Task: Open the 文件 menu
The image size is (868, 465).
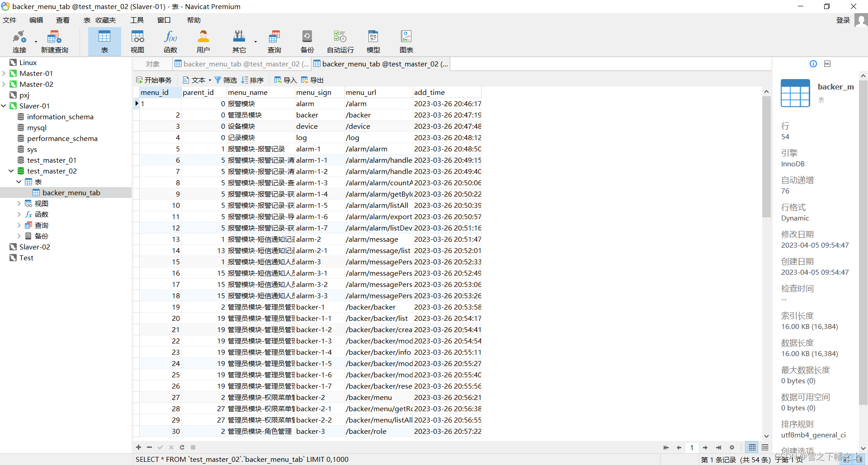Action: [9, 20]
